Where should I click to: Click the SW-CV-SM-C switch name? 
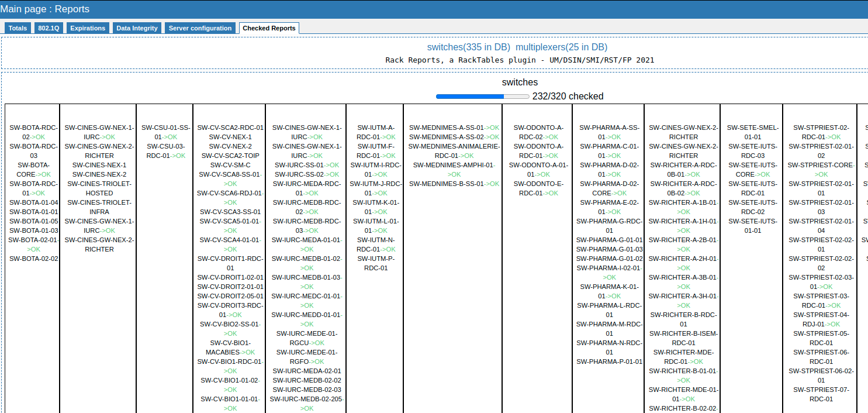230,165
